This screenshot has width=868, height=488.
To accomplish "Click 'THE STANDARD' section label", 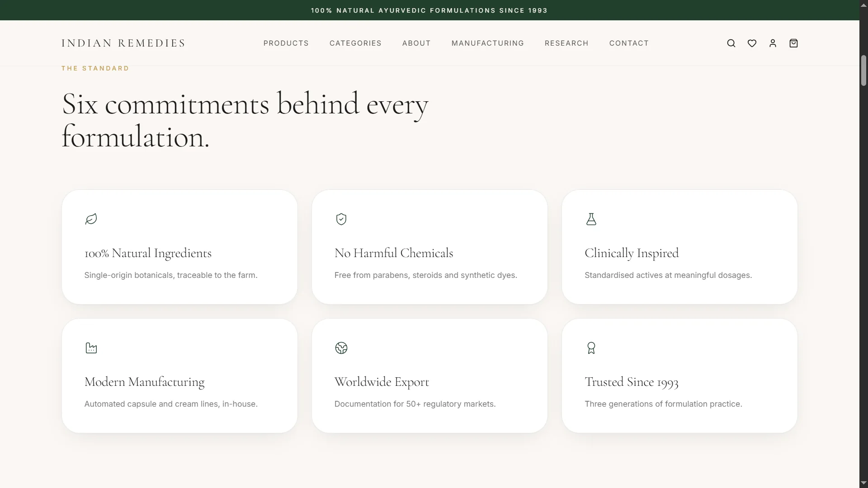I will point(95,68).
